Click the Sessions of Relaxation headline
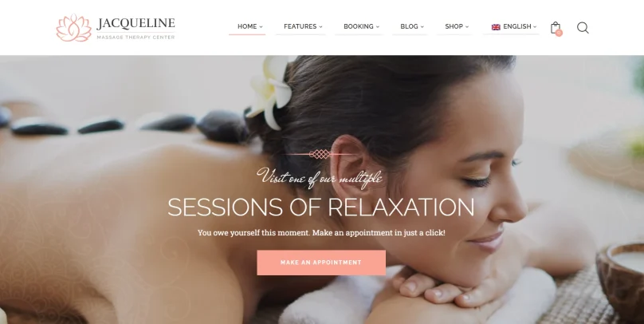Image resolution: width=644 pixels, height=324 pixels. pos(320,207)
